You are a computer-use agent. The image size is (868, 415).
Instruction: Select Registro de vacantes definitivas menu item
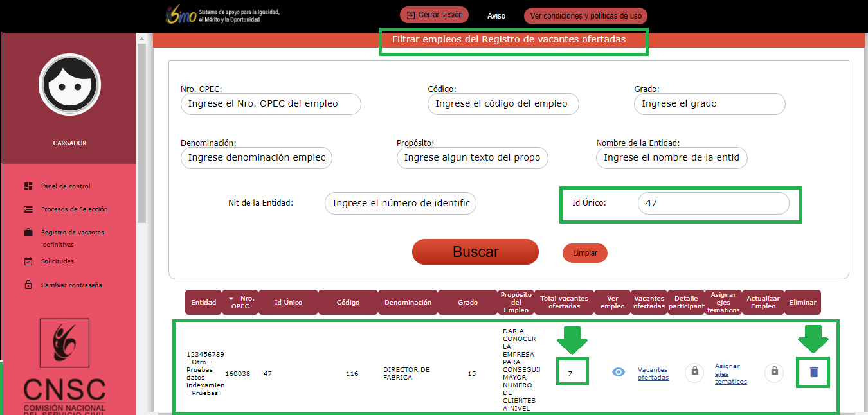72,233
